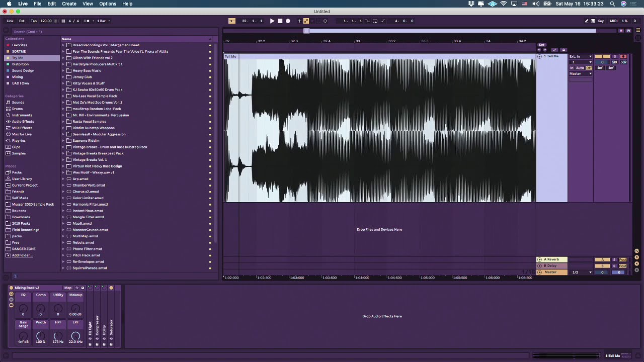The width and height of the screenshot is (644, 362).
Task: Toggle Draw Mode pencil icon
Action: point(587,21)
